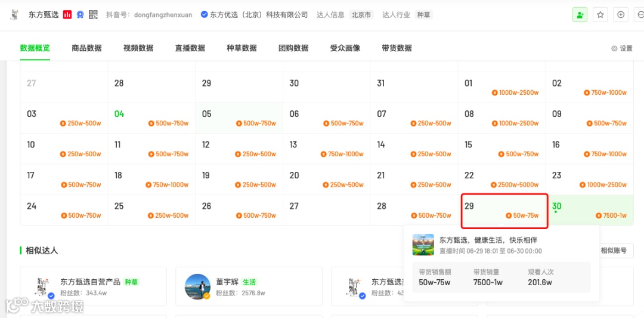Choose calendar day 23 with 1000w-2500w
Image resolution: width=644 pixels, height=318 pixels.
coord(589,180)
